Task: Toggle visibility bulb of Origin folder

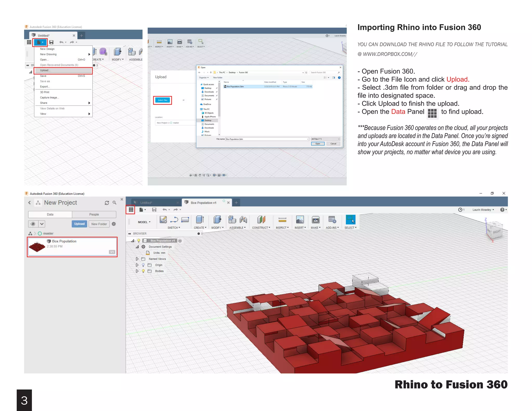Action: point(143,265)
